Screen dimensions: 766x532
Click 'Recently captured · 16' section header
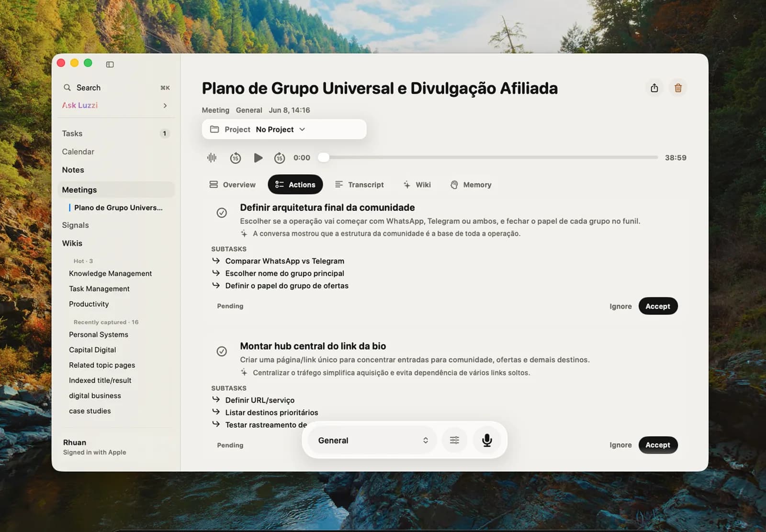coord(106,322)
